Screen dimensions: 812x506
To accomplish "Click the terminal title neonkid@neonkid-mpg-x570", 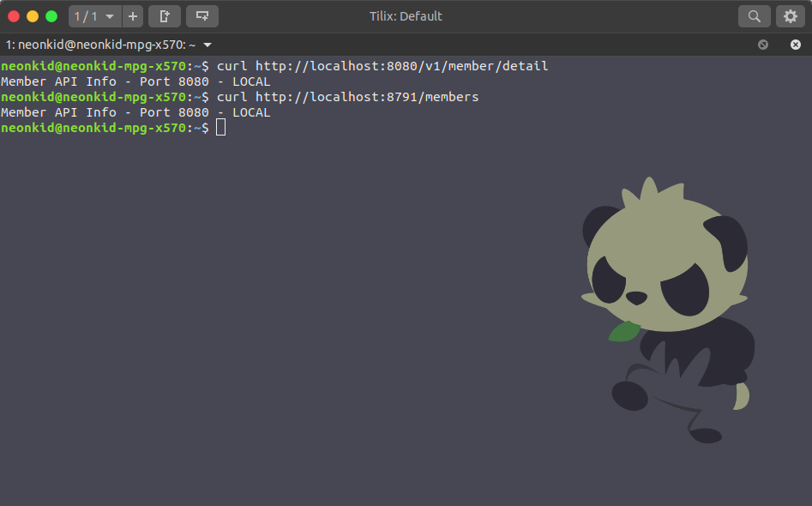I will click(100, 45).
